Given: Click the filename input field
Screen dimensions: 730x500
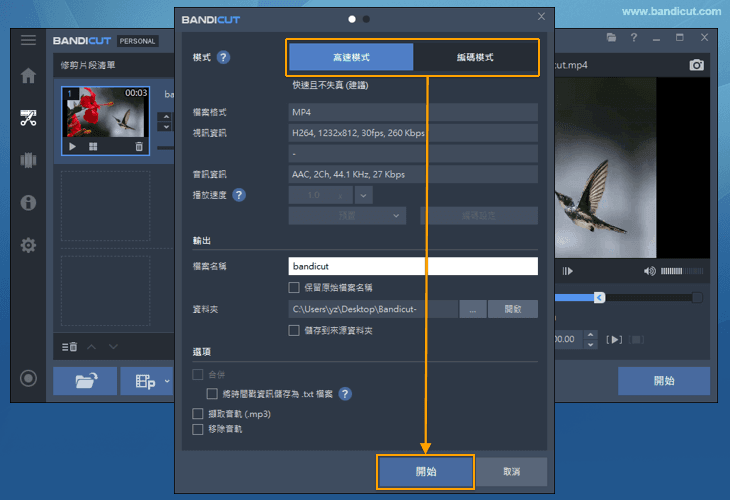Looking at the screenshot, I should pos(413,266).
